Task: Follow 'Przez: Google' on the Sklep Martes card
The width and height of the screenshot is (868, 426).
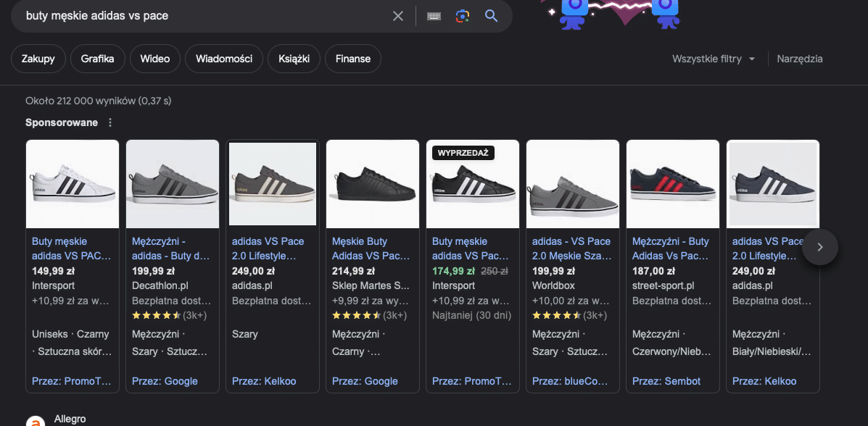Action: click(x=365, y=381)
